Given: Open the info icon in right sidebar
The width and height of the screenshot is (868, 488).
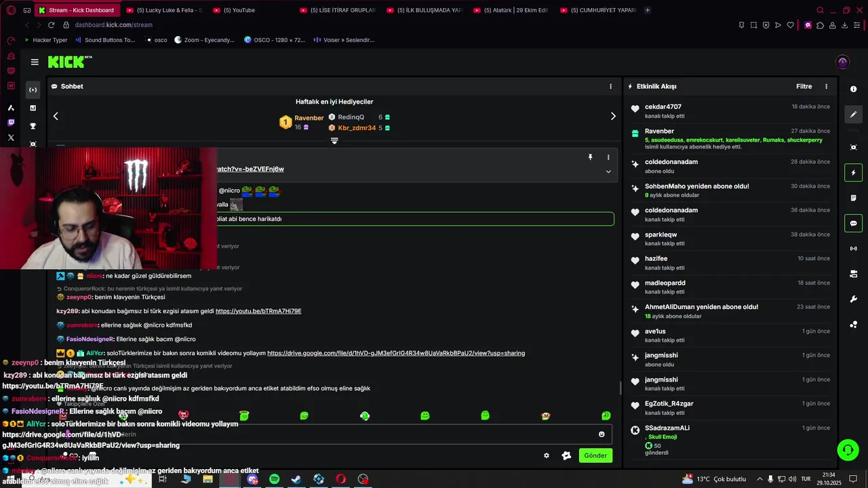Looking at the screenshot, I should coord(853,89).
